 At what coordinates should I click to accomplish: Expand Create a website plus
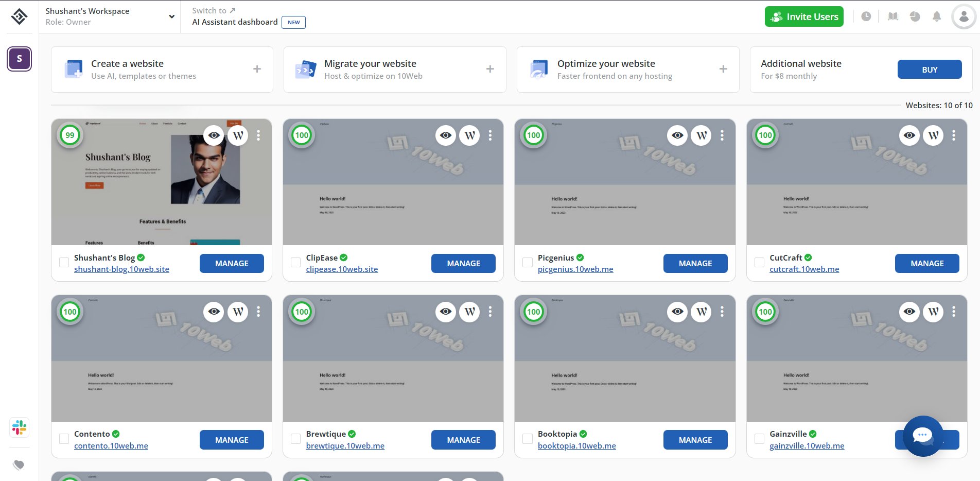tap(257, 69)
